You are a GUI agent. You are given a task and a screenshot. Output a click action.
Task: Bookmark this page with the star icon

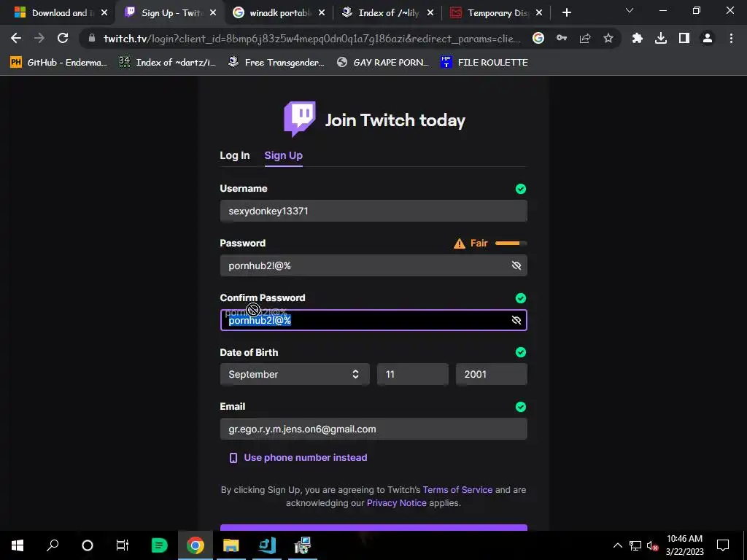(x=608, y=38)
